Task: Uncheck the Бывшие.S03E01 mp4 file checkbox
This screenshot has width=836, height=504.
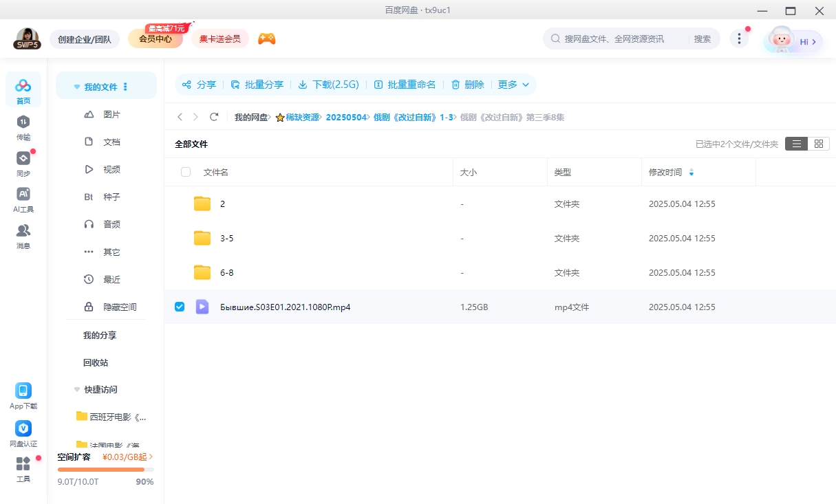Action: (x=180, y=307)
